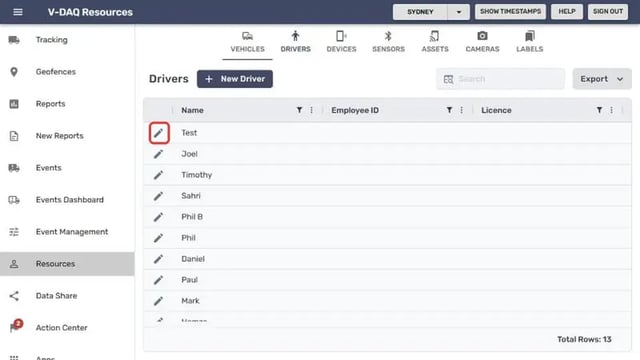Click the Resources person icon
Viewport: 640px width, 360px height.
coord(14,264)
